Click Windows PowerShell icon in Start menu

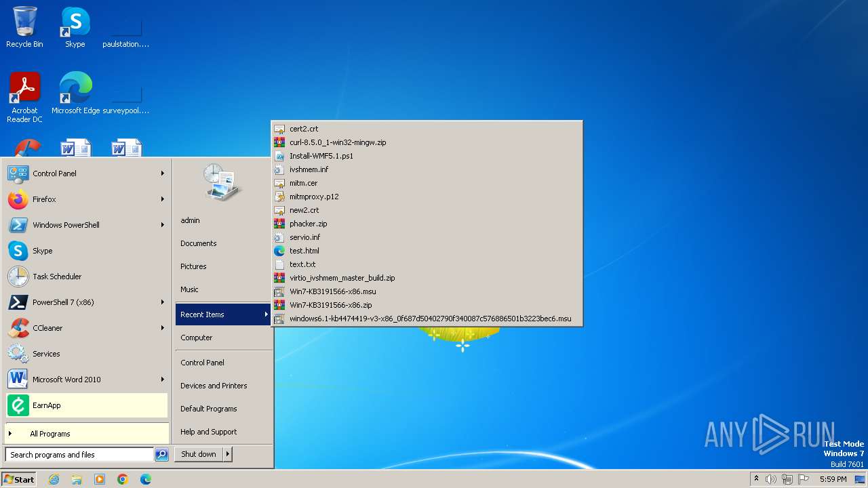coord(18,225)
